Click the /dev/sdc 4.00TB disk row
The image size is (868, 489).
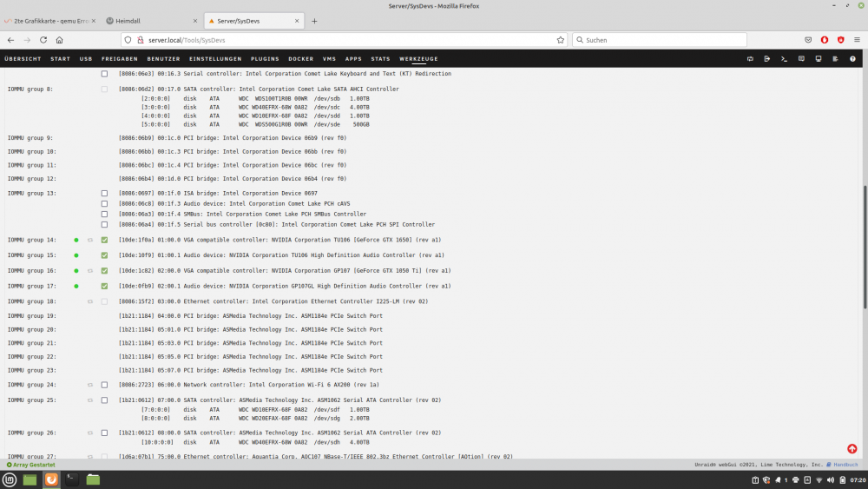[255, 108]
